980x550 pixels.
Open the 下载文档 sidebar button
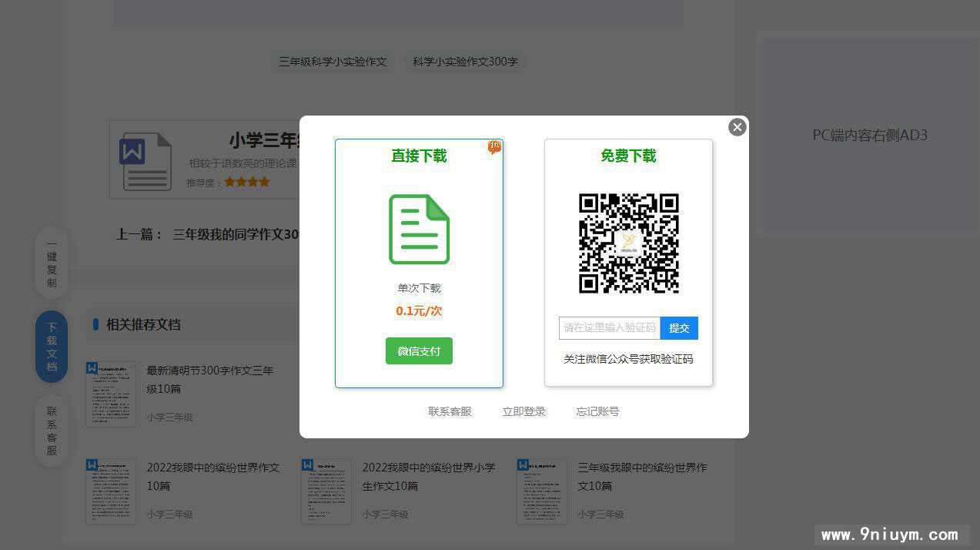[51, 346]
